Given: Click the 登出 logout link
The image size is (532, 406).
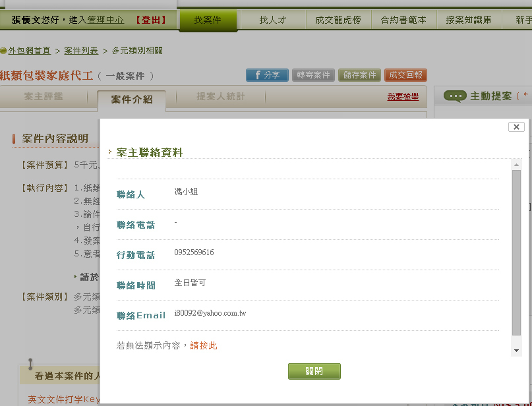Looking at the screenshot, I should (151, 20).
